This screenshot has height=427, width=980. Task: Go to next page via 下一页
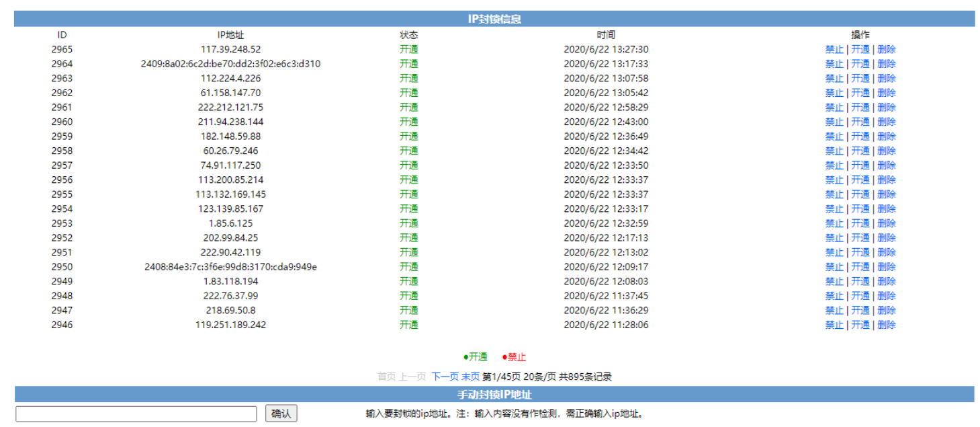(445, 377)
